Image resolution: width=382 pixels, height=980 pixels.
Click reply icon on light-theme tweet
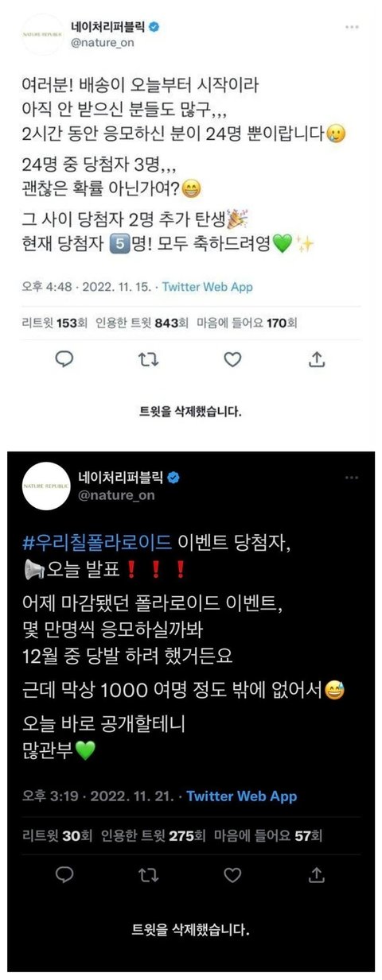64,360
